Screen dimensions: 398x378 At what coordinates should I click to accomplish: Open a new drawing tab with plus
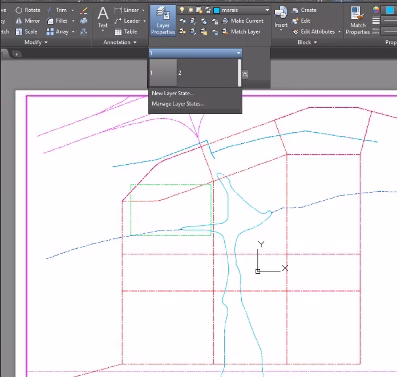coord(17,53)
